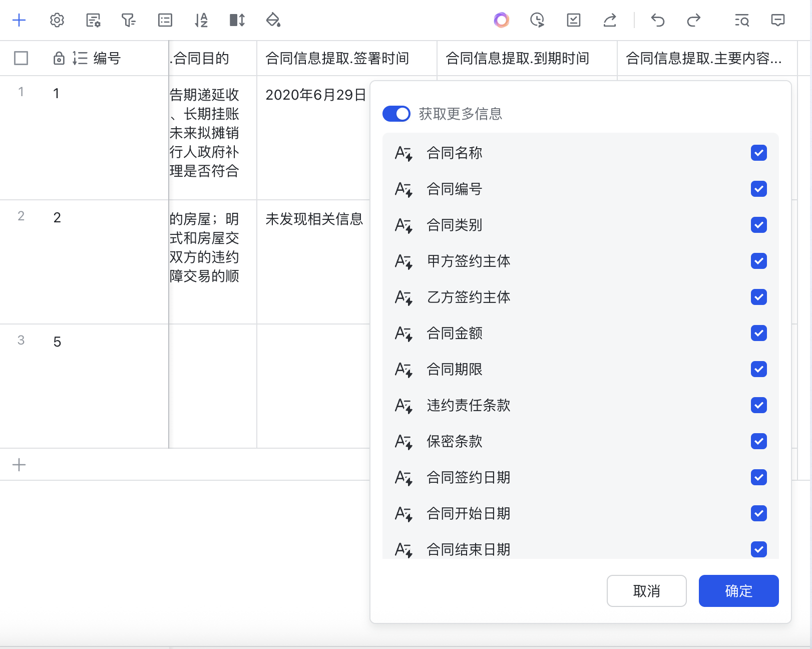This screenshot has height=649, width=812.
Task: Uncheck the 保密条款 checkbox
Action: tap(758, 441)
